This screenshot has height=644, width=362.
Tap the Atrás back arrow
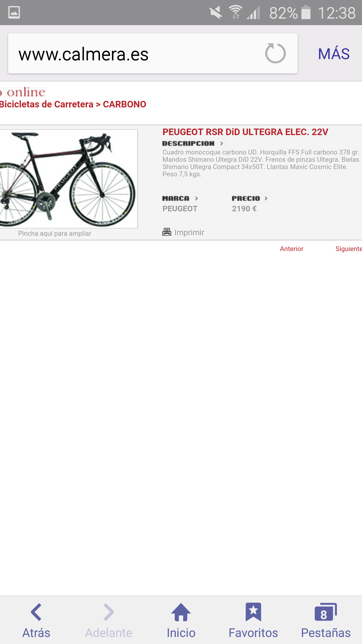pyautogui.click(x=36, y=612)
